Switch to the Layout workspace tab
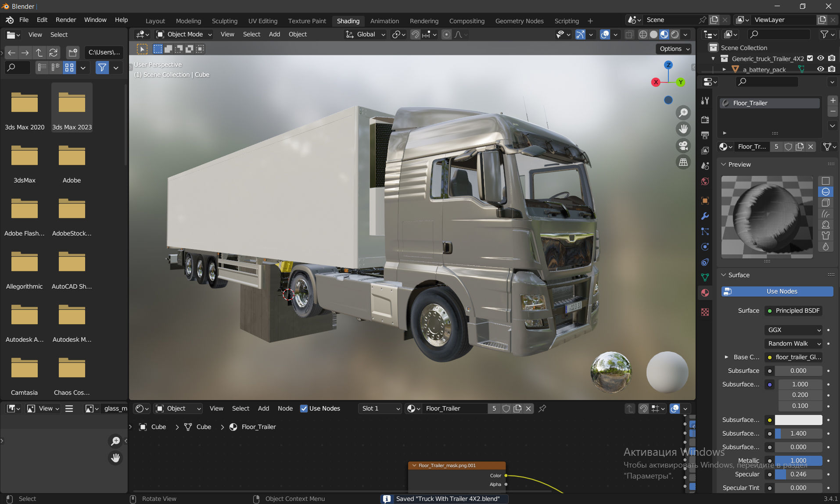The image size is (840, 504). coord(155,21)
